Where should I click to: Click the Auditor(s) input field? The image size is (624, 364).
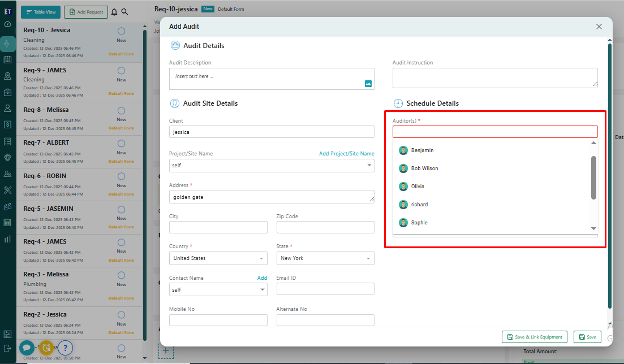(x=494, y=132)
